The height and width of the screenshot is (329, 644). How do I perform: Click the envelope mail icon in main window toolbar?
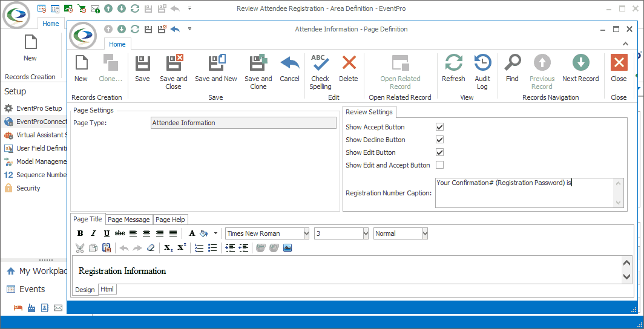click(95, 8)
